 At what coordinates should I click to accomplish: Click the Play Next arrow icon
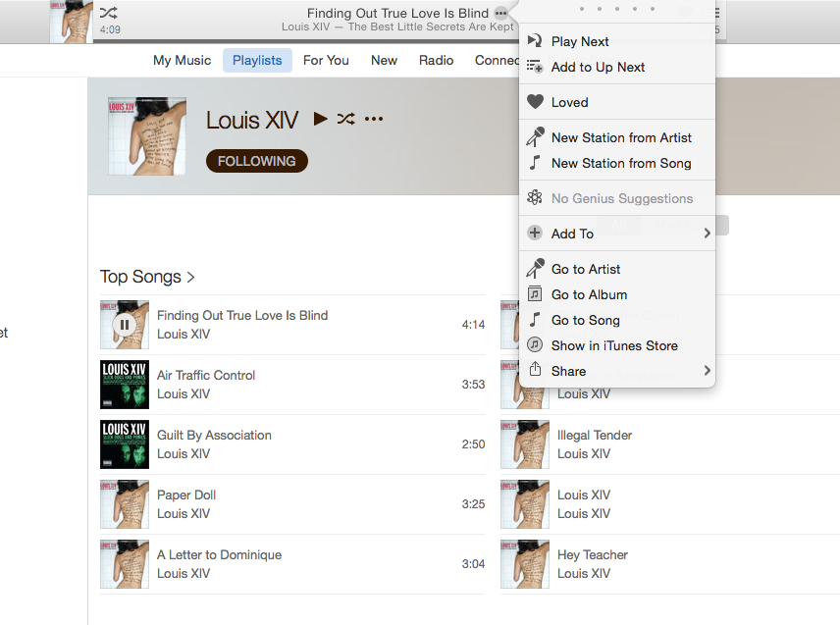(x=535, y=40)
